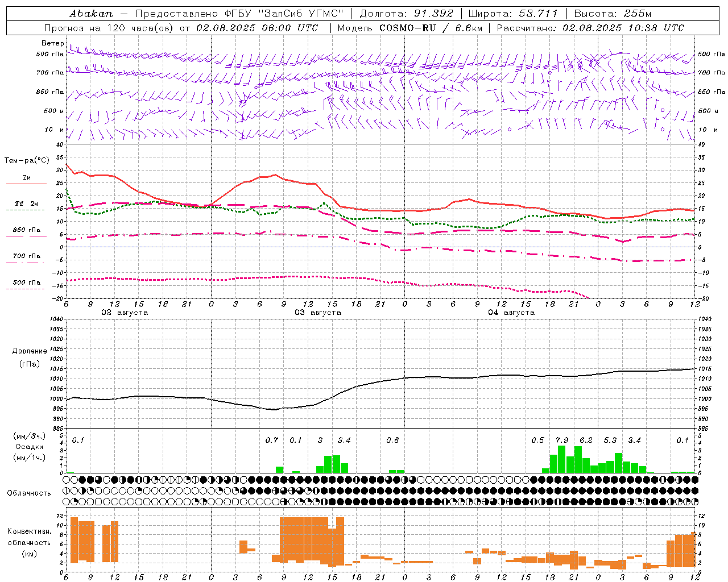Click the "Высота: 255м" elevation value
The width and height of the screenshot is (728, 582).
point(613,14)
